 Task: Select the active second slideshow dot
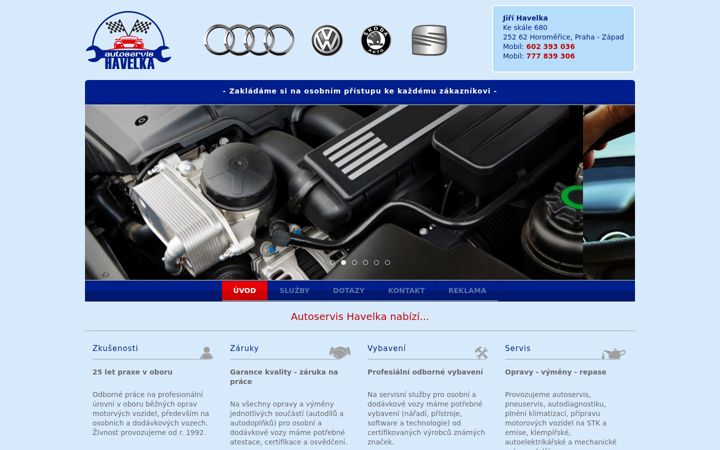pos(343,263)
